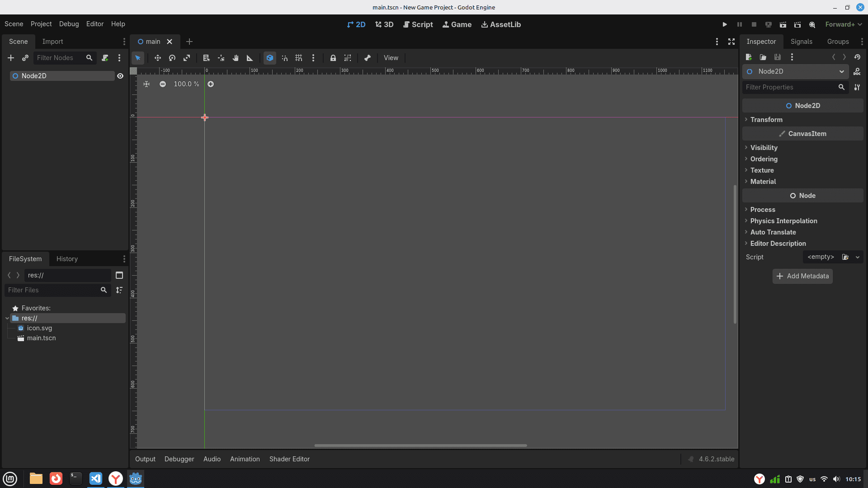Switch to the Import tab
The image size is (868, 488).
pos(52,42)
